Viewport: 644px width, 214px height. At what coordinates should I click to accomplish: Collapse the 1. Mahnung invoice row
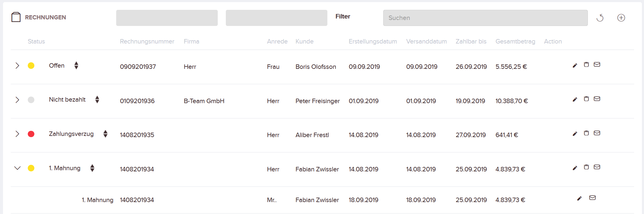point(17,168)
